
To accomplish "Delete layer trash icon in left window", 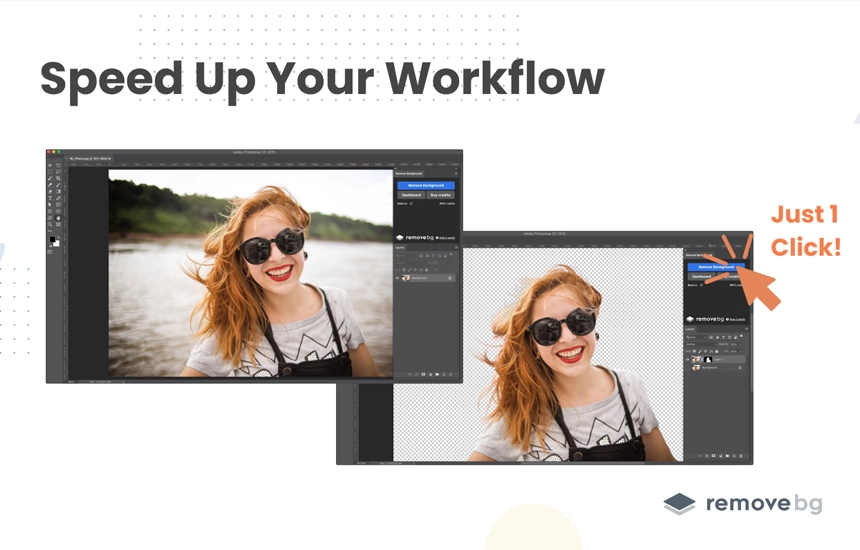I will pos(450,375).
